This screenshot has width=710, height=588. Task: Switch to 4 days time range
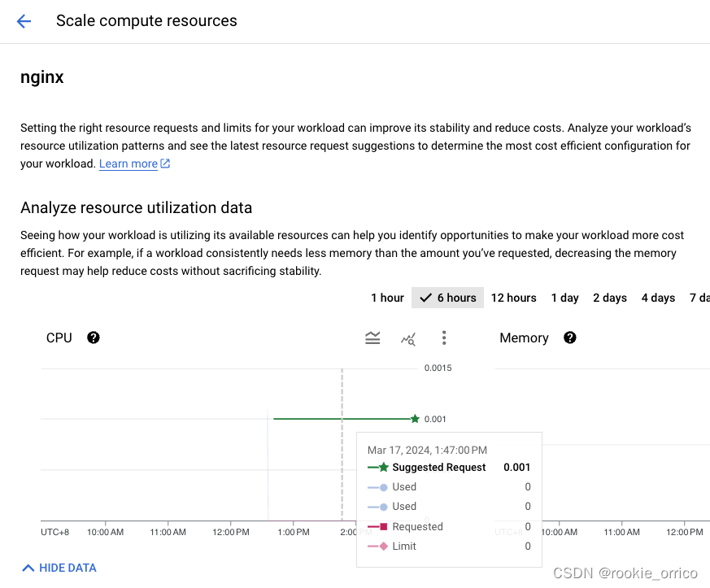658,298
